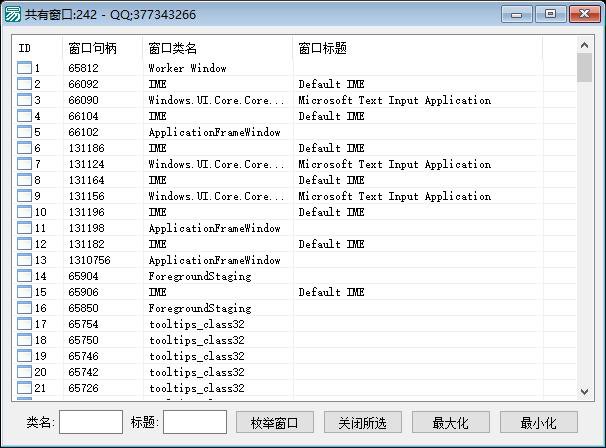This screenshot has width=606, height=448.
Task: Click the app icon in the title bar
Action: [13, 14]
